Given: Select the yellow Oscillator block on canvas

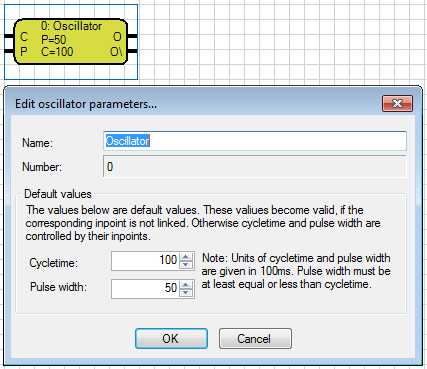Looking at the screenshot, I should pos(71,42).
